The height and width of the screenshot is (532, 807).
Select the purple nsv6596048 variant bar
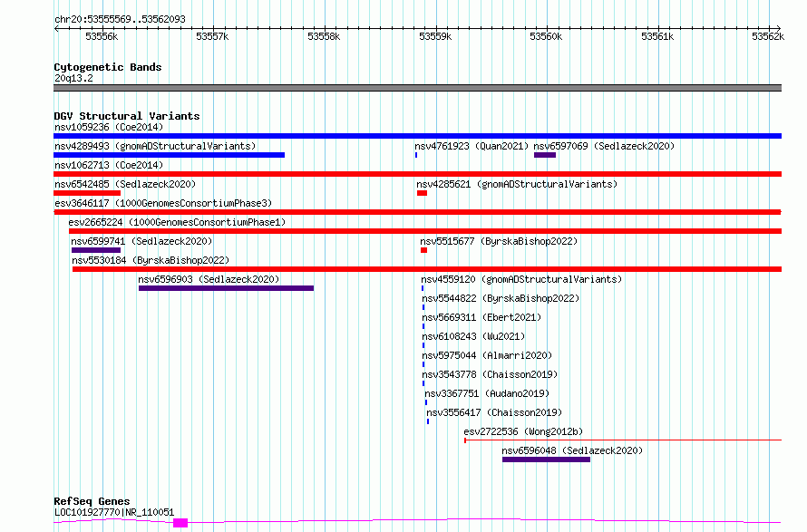click(x=546, y=459)
